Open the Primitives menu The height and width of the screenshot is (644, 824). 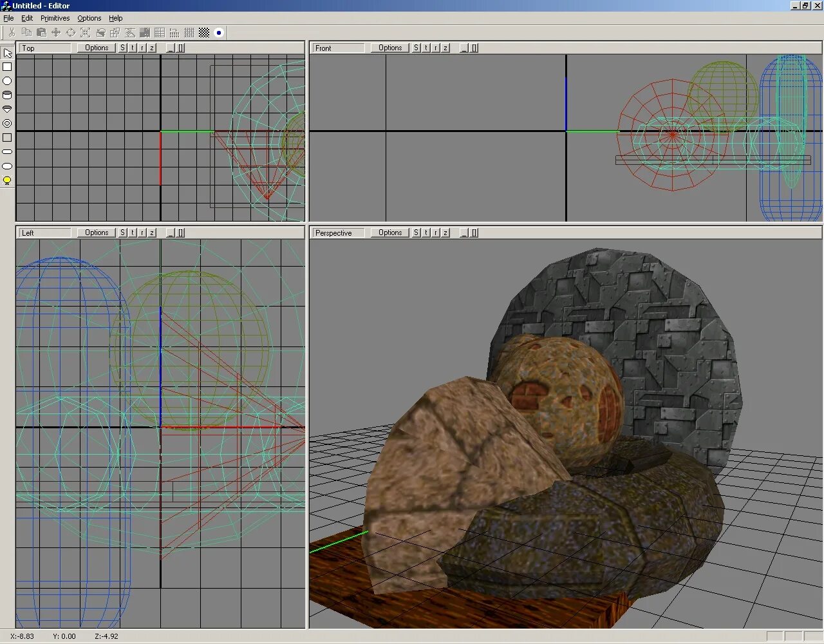tap(54, 18)
